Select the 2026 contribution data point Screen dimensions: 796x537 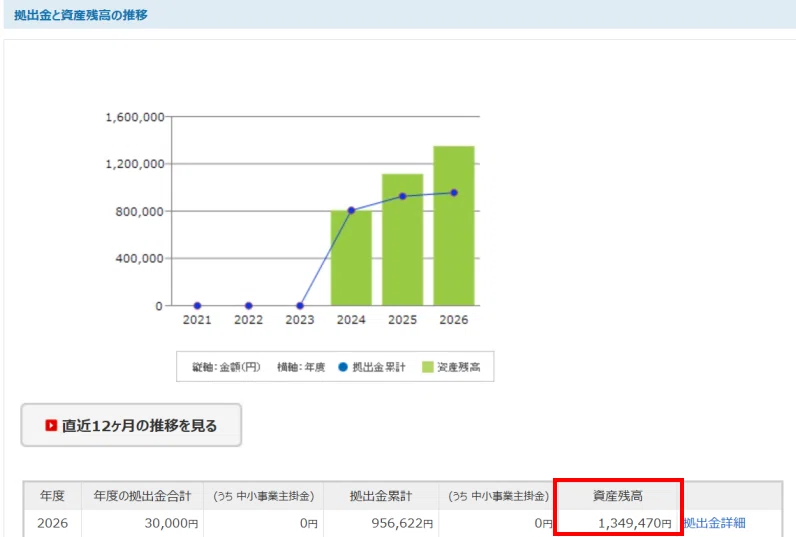[x=454, y=193]
